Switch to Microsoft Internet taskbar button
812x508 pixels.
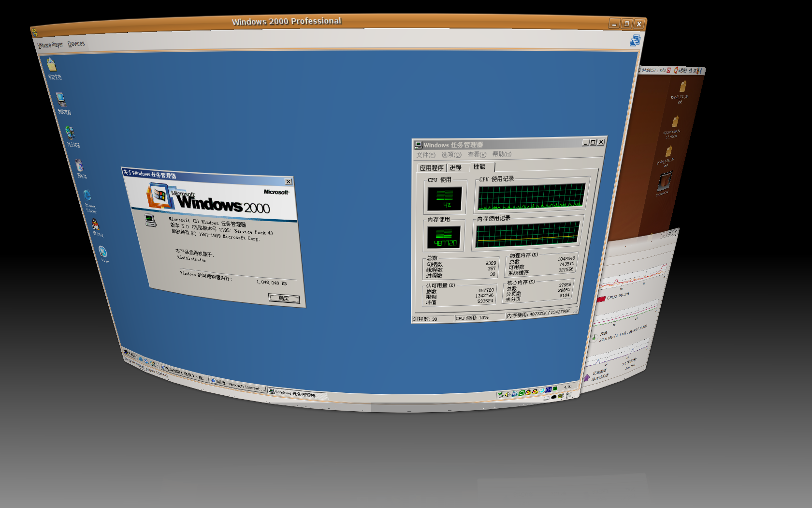238,385
